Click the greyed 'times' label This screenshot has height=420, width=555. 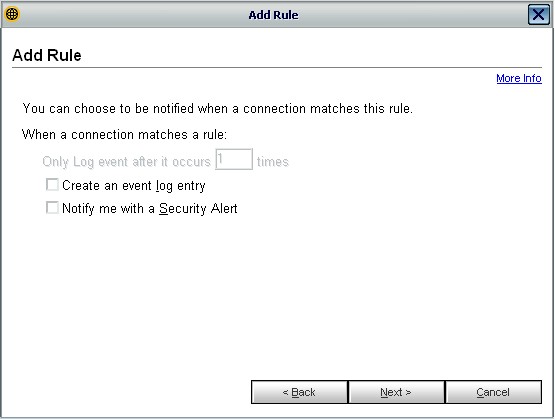273,162
